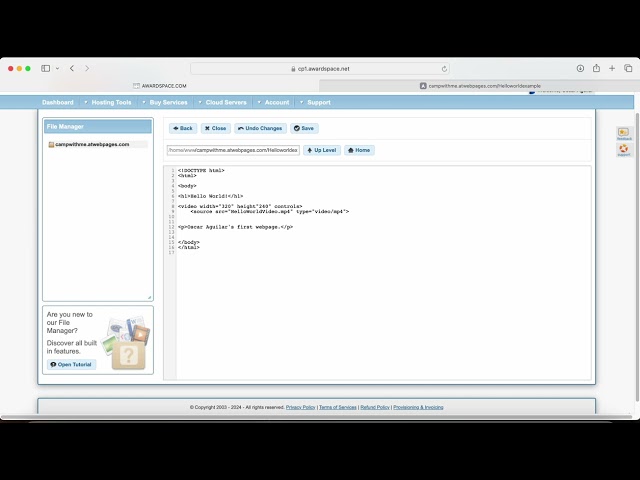This screenshot has height=480, width=640.
Task: Reload the page using the refresh icon
Action: click(444, 69)
